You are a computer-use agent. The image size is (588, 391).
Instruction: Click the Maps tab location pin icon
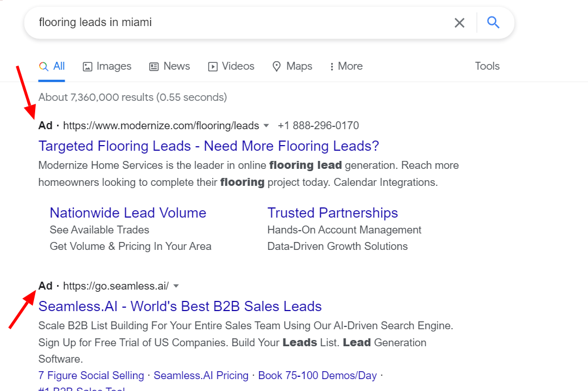276,67
